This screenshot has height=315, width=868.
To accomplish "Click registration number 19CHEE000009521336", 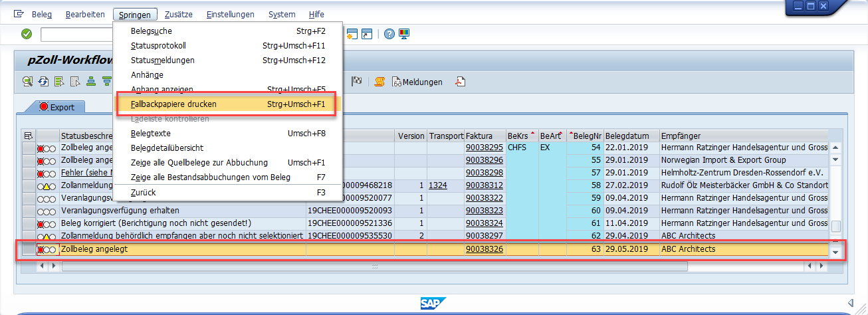I will (x=350, y=223).
